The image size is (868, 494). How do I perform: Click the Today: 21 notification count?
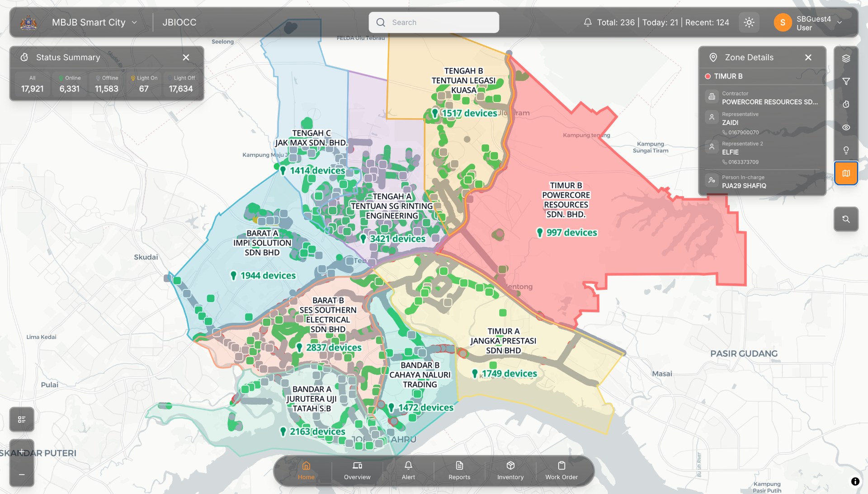[660, 22]
